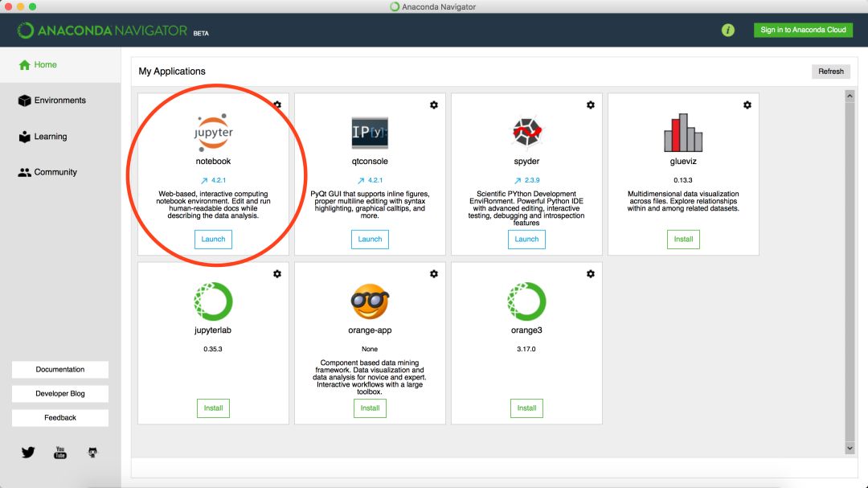Open settings gear on the jupyterlab card
Viewport: 868px width, 488px height.
tap(277, 273)
